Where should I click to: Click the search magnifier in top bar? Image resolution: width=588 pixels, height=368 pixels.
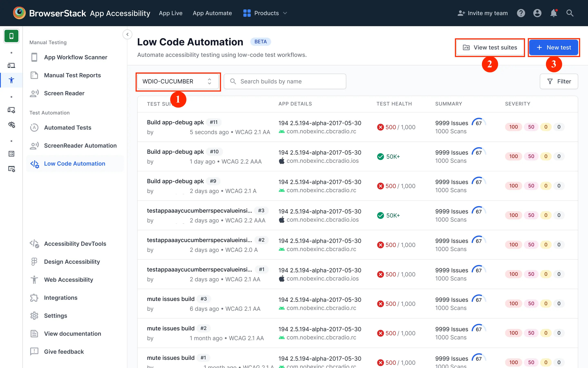point(570,13)
